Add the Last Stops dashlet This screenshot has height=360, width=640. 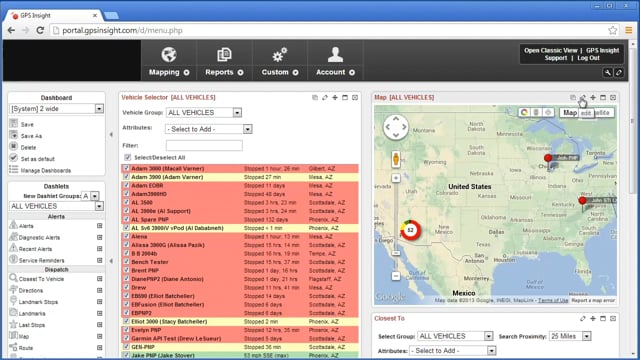100,324
